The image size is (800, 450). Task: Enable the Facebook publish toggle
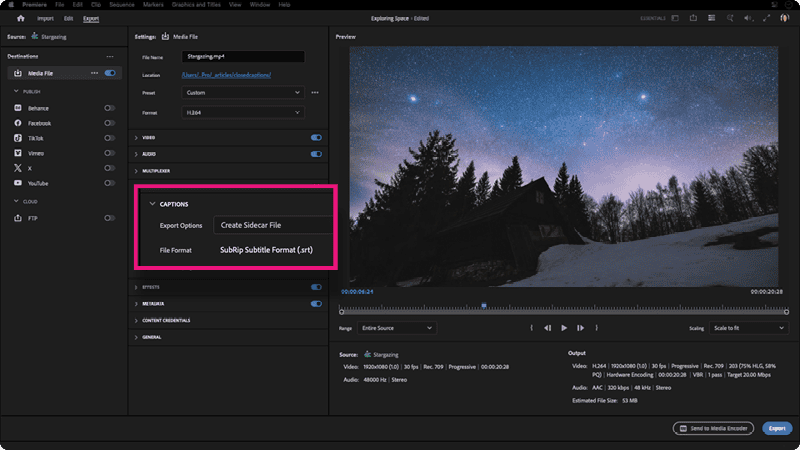(x=109, y=123)
